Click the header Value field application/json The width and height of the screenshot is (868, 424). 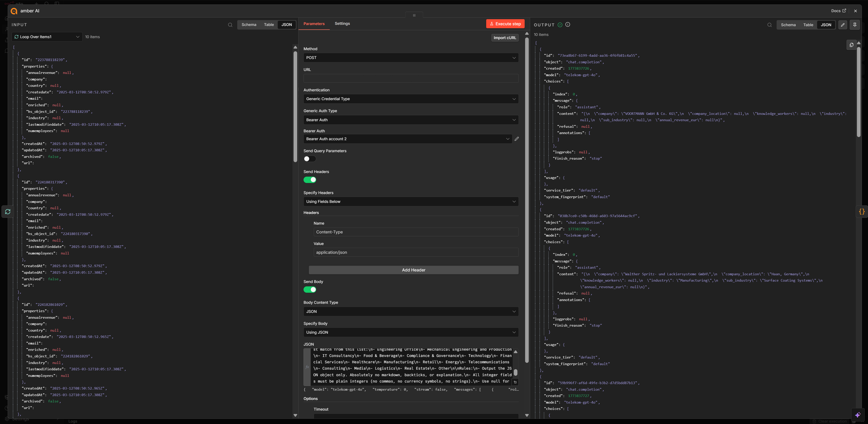pyautogui.click(x=416, y=252)
